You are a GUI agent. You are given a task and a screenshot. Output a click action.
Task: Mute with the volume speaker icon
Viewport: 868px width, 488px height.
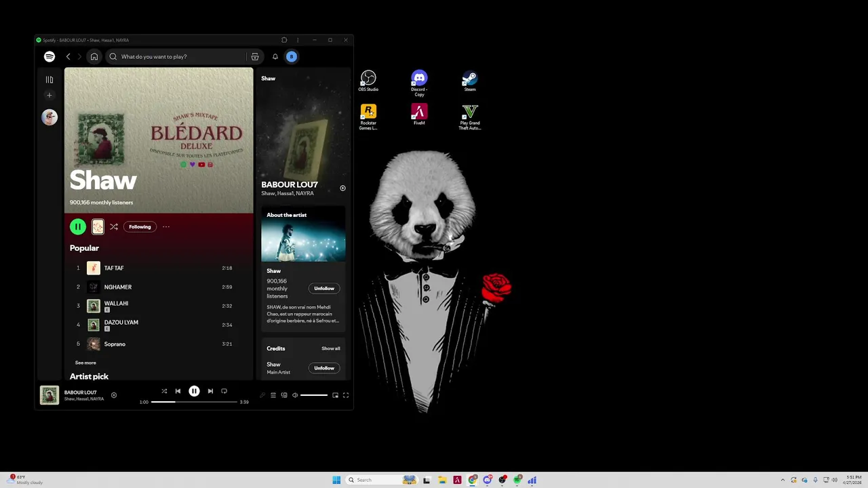click(x=295, y=395)
